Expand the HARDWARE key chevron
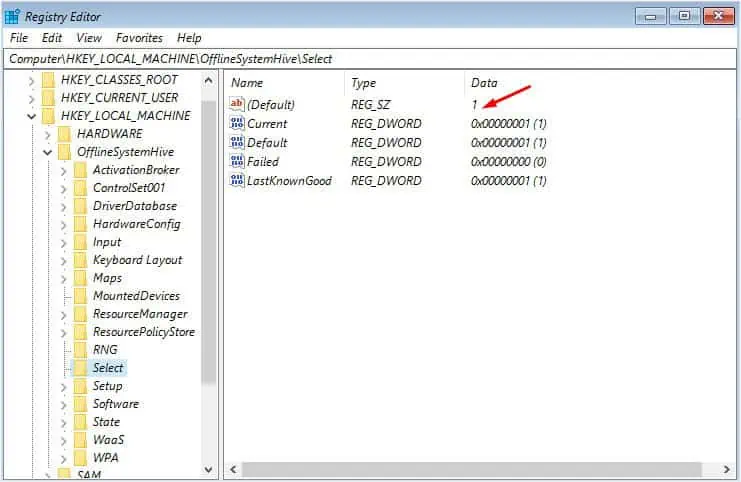Image resolution: width=741 pixels, height=482 pixels. click(x=47, y=135)
